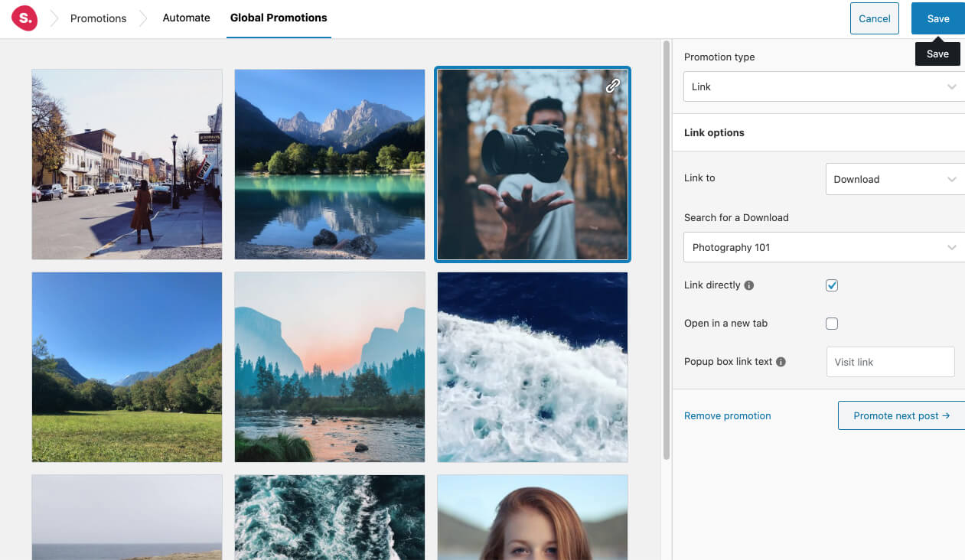Screen dimensions: 965x560
Task: Select the man holding camera thumbnail
Action: (533, 164)
